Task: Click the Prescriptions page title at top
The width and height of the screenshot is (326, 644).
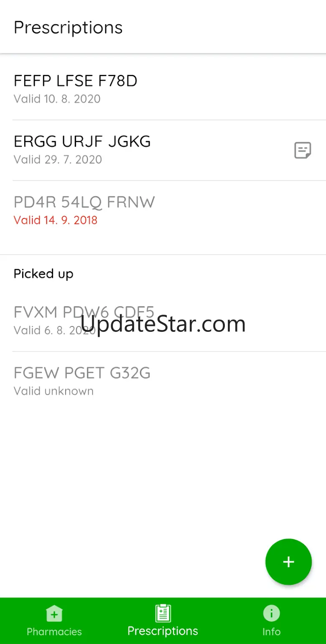Action: pyautogui.click(x=68, y=28)
